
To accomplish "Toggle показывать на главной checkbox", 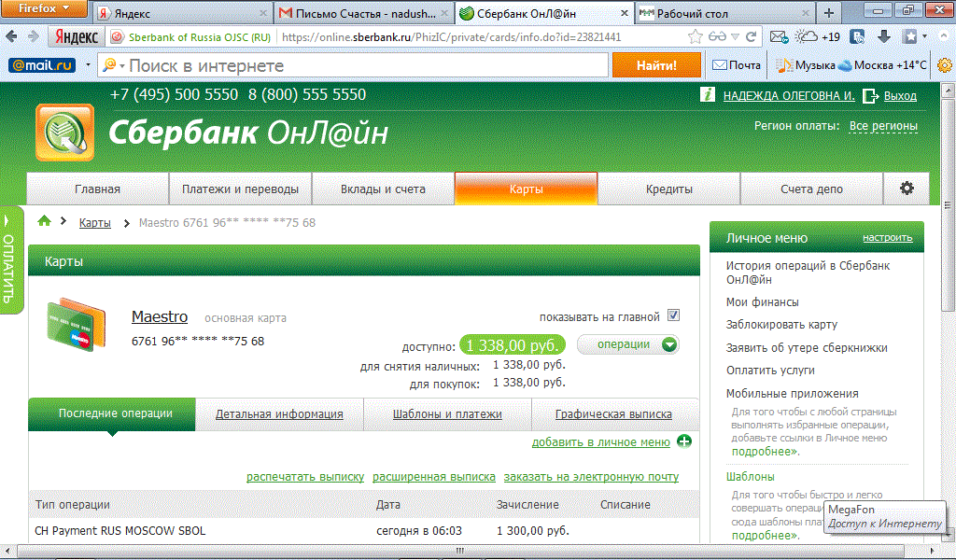I will pos(673,315).
